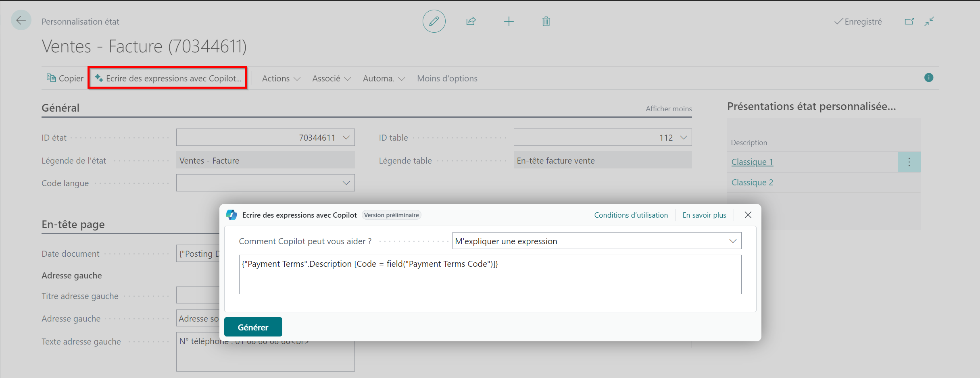Open the Associé menu
This screenshot has height=378, width=980.
332,79
